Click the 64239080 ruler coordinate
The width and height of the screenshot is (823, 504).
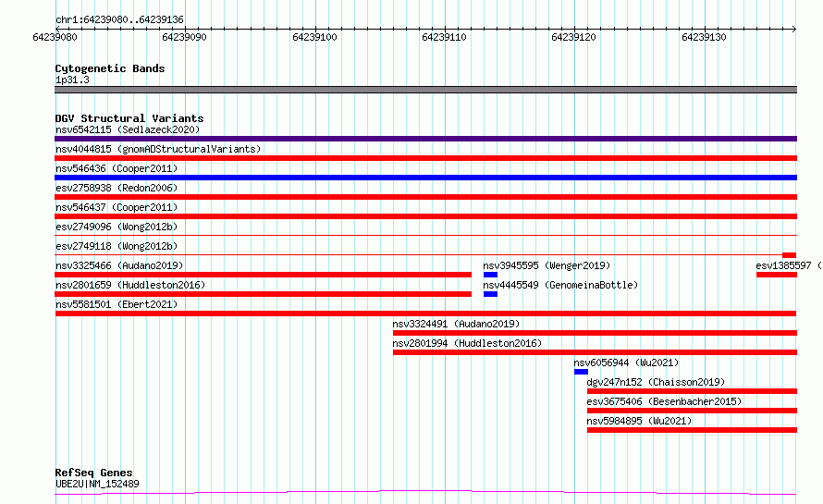(55, 37)
